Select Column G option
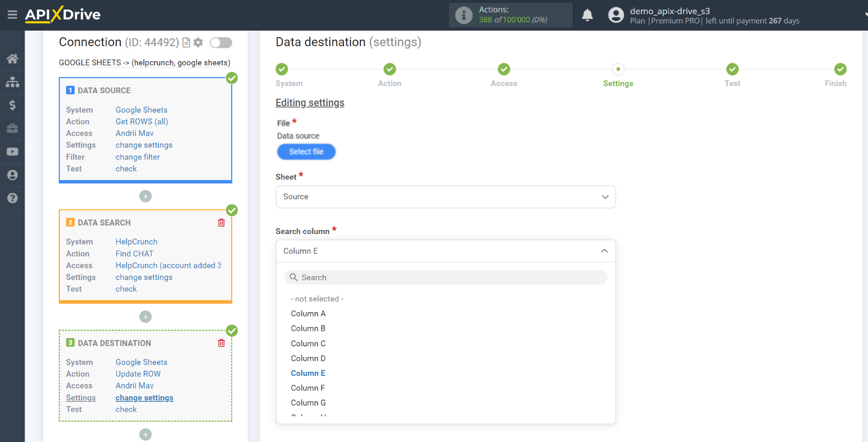This screenshot has height=442, width=868. 308,403
